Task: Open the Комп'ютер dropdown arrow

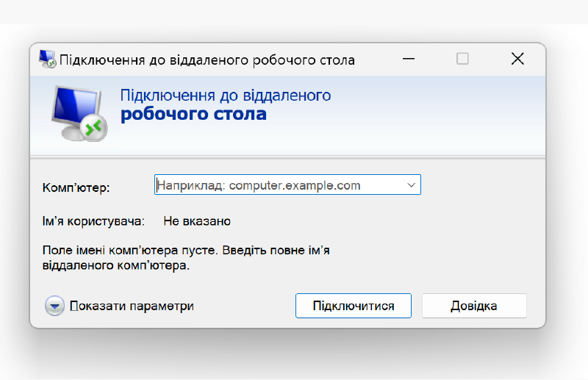Action: pos(411,185)
